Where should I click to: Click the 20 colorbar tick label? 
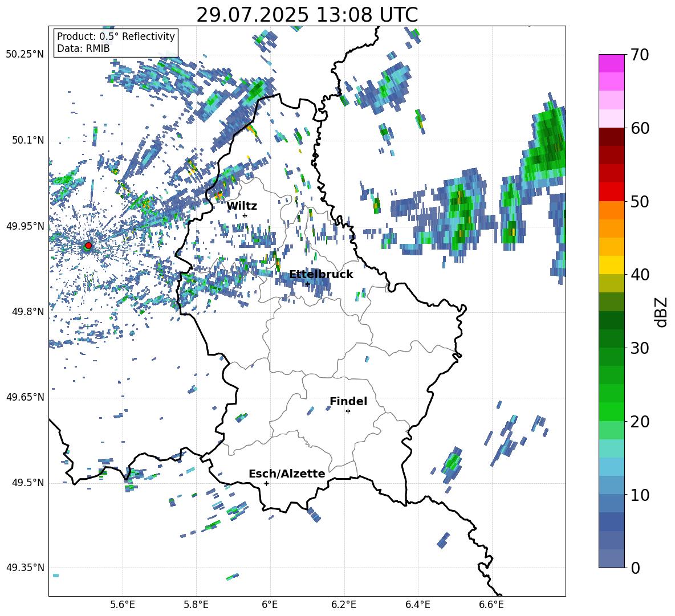(640, 421)
